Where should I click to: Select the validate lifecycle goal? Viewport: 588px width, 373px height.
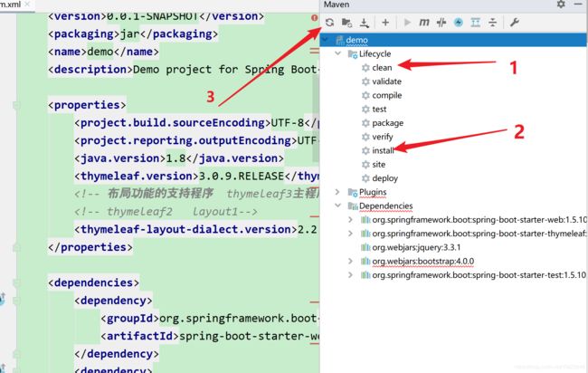pyautogui.click(x=386, y=81)
